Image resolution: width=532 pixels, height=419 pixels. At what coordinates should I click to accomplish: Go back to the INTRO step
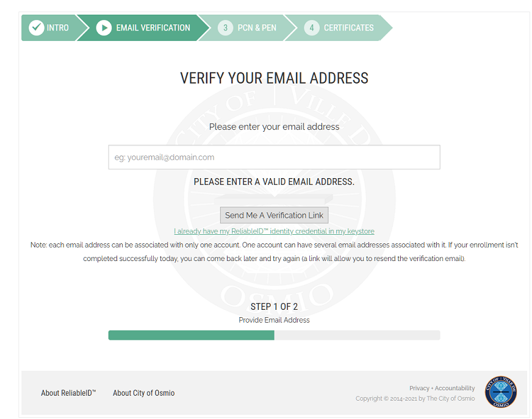pos(58,27)
